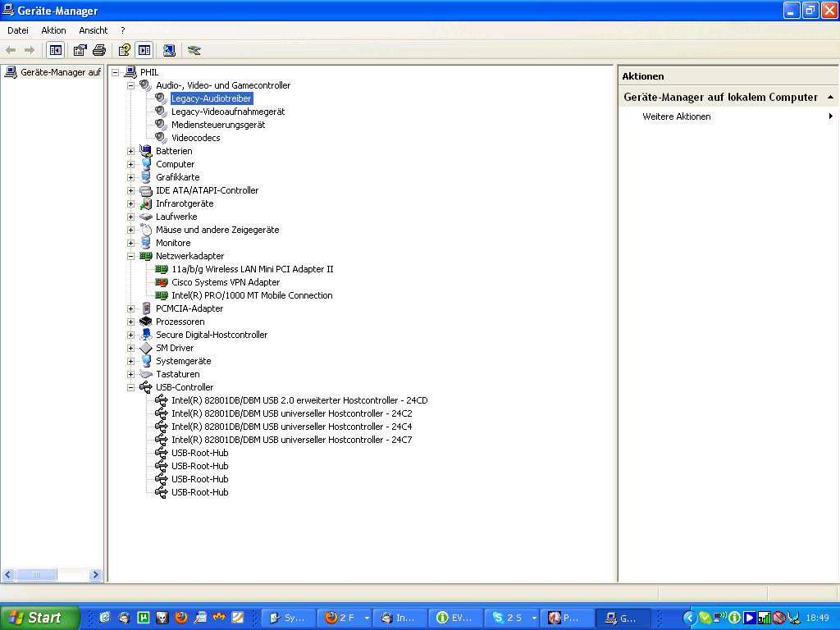Screen dimensions: 840x630
Task: Click the uninstall device toolbar icon
Action: click(194, 50)
